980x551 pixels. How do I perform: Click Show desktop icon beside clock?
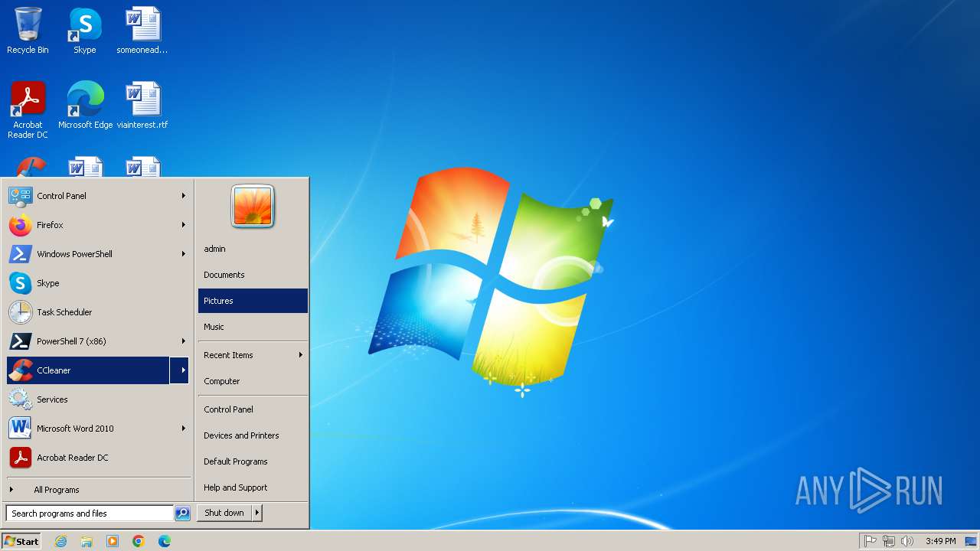pyautogui.click(x=971, y=541)
